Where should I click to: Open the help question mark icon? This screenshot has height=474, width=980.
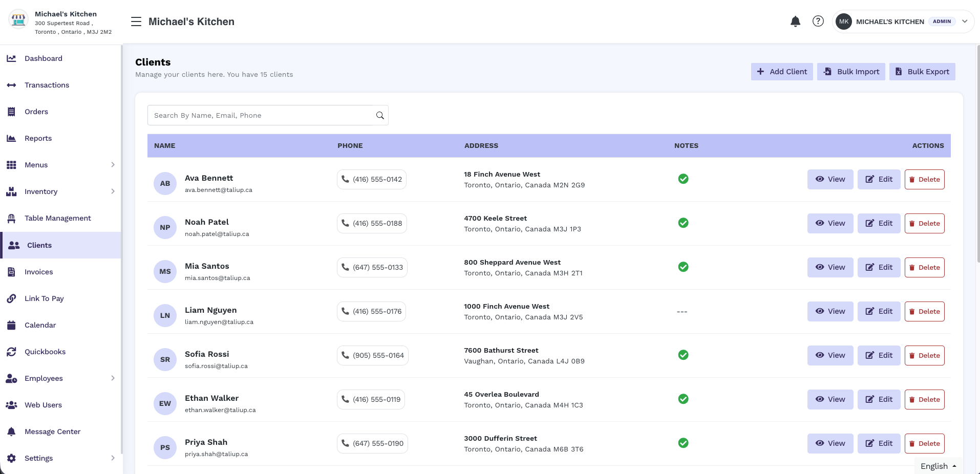[818, 21]
